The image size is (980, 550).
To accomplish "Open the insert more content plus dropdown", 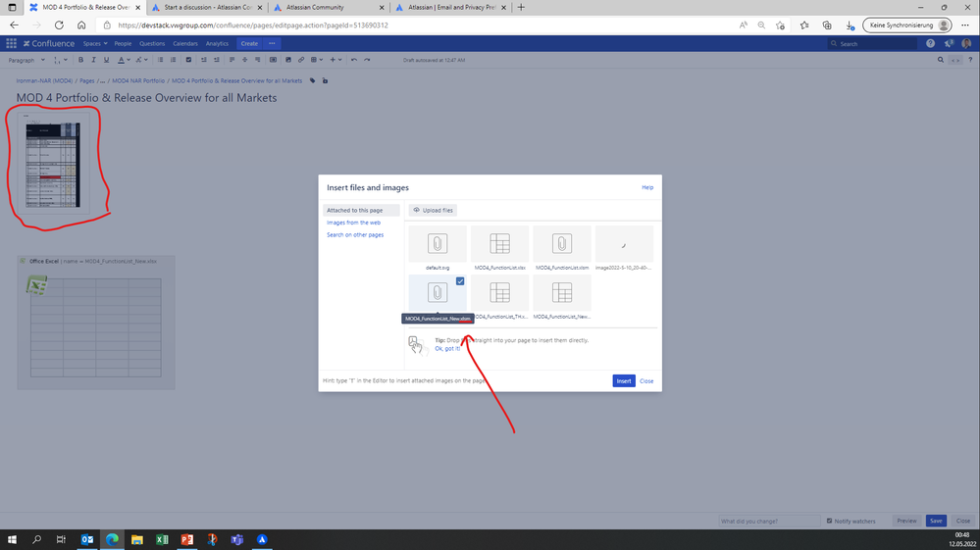I will [335, 60].
